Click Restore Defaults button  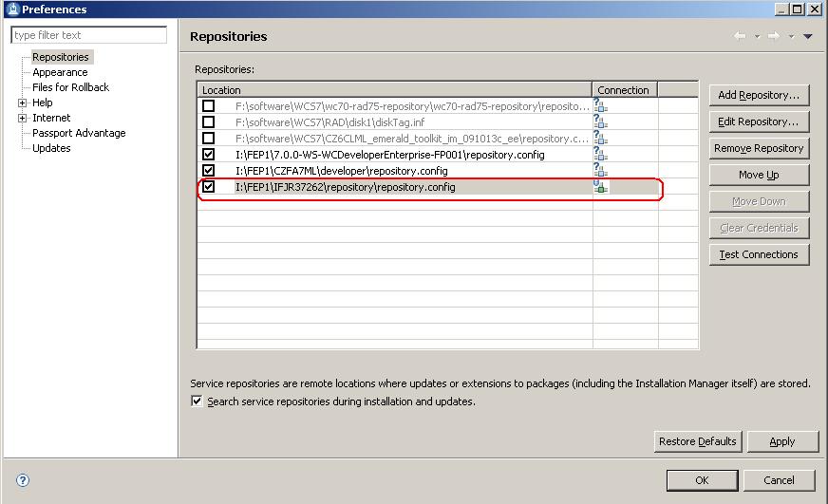pos(698,441)
